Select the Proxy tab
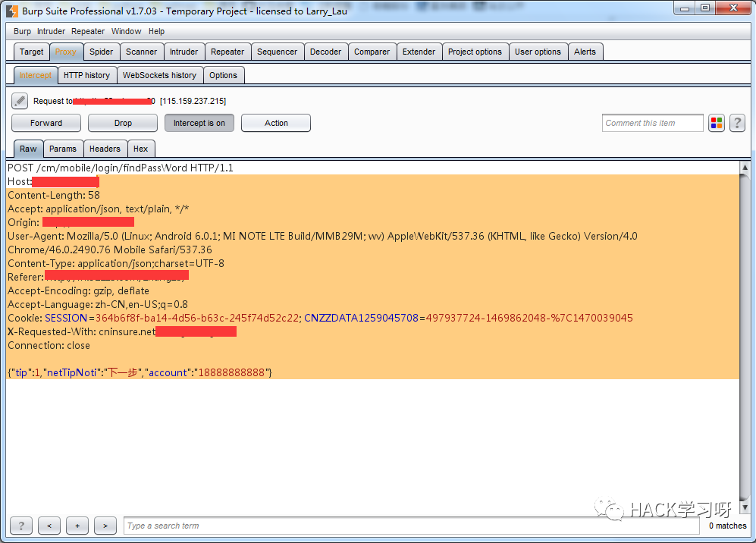This screenshot has width=756, height=543. 65,52
